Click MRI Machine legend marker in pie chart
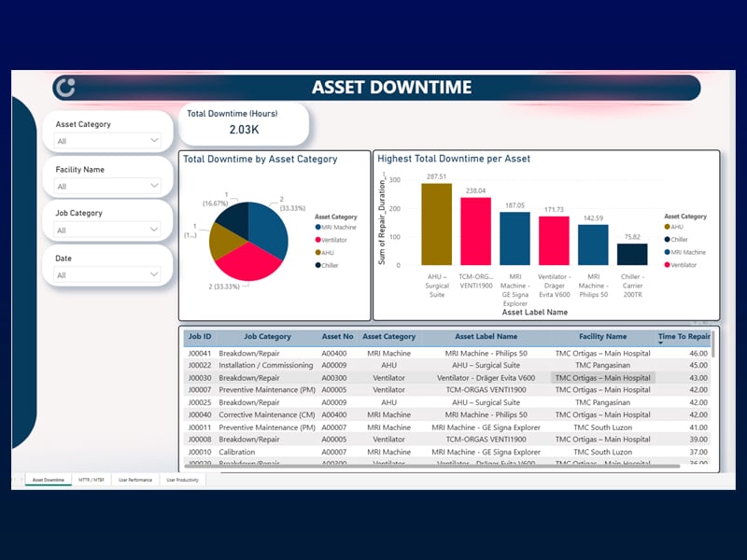The width and height of the screenshot is (747, 560). (x=317, y=227)
